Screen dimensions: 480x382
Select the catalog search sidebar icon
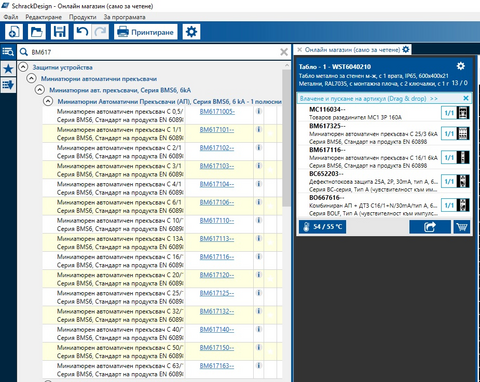click(8, 52)
